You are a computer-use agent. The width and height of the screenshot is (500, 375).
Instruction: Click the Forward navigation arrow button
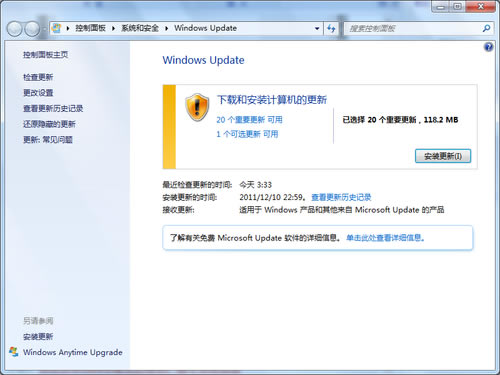pos(32,29)
